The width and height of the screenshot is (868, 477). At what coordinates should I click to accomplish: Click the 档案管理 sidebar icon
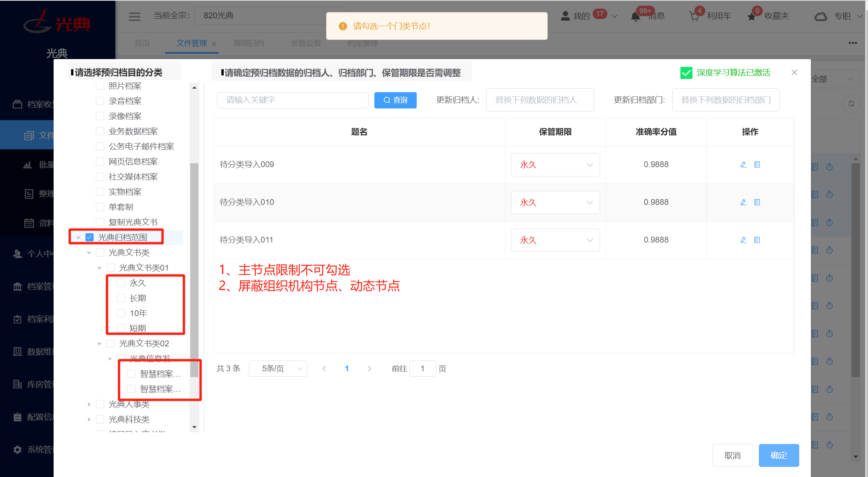17,287
